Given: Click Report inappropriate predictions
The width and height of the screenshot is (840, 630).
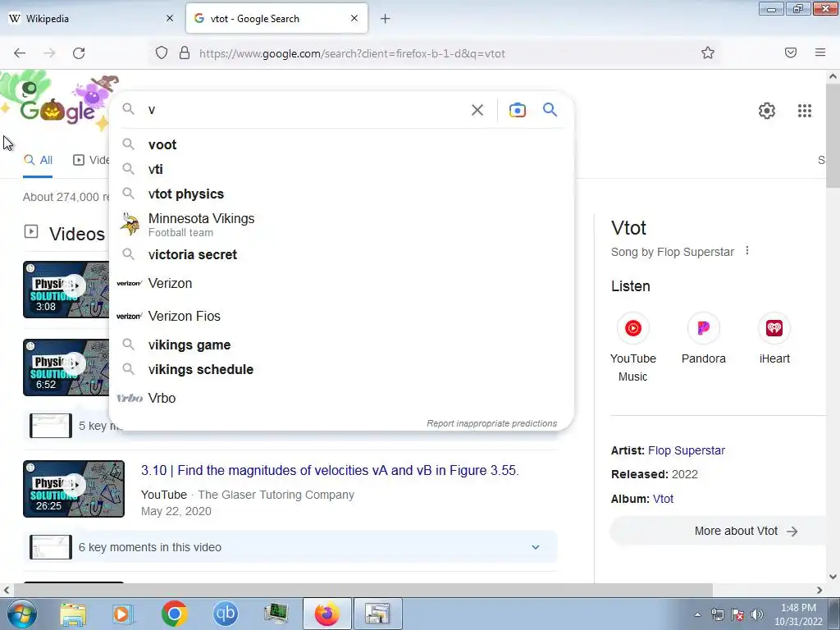Looking at the screenshot, I should pyautogui.click(x=492, y=423).
